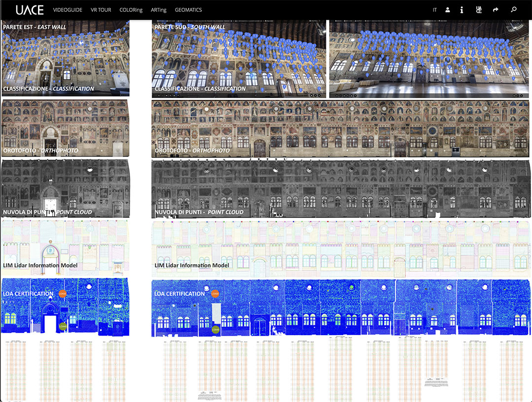
Task: Go to the COLORing section
Action: [x=131, y=10]
